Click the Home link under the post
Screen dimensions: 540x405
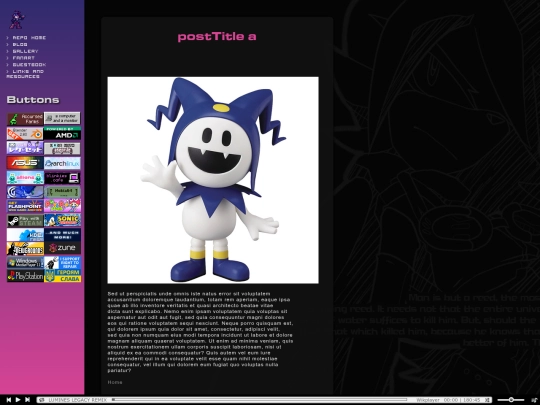pyautogui.click(x=115, y=382)
